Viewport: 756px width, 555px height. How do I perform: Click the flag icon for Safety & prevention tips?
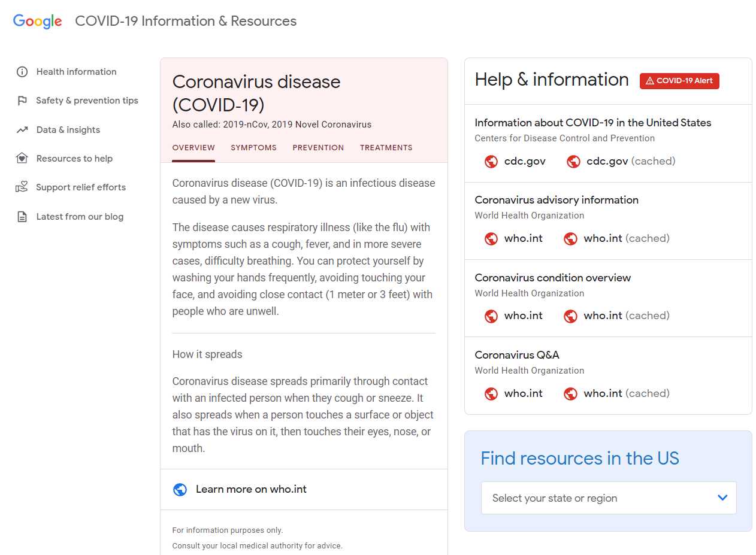click(22, 101)
